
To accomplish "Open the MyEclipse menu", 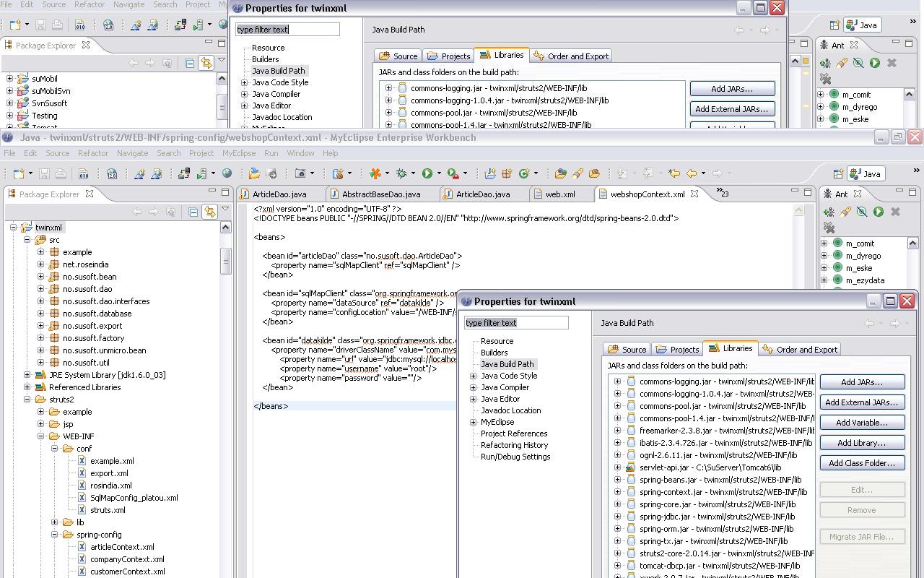I will click(x=238, y=153).
